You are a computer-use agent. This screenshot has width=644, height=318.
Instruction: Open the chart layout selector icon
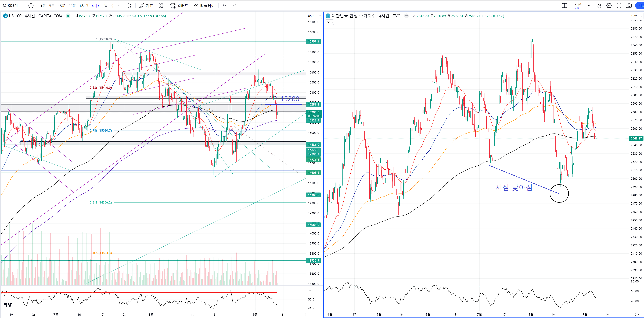[564, 5]
